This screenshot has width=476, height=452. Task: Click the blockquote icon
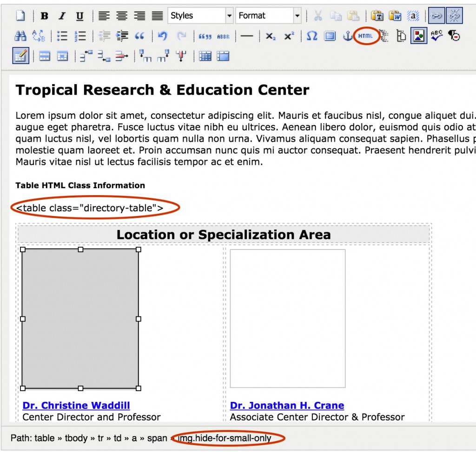[x=139, y=36]
